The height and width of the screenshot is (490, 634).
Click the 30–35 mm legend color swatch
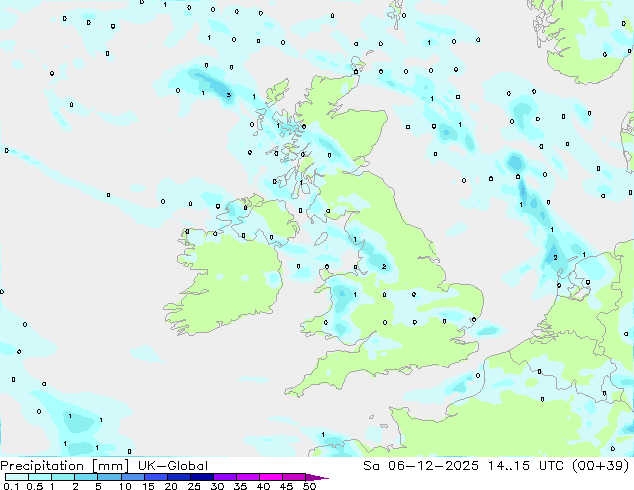(224, 477)
